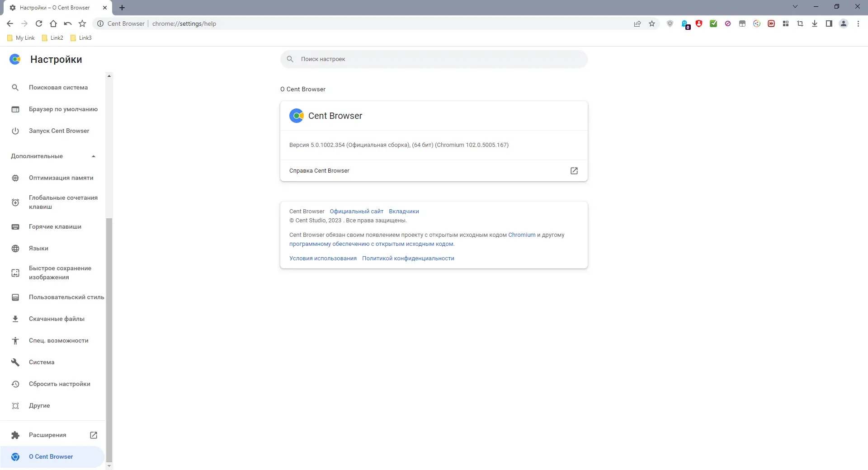The image size is (868, 470).
Task: Open Языки settings section
Action: [52, 249]
